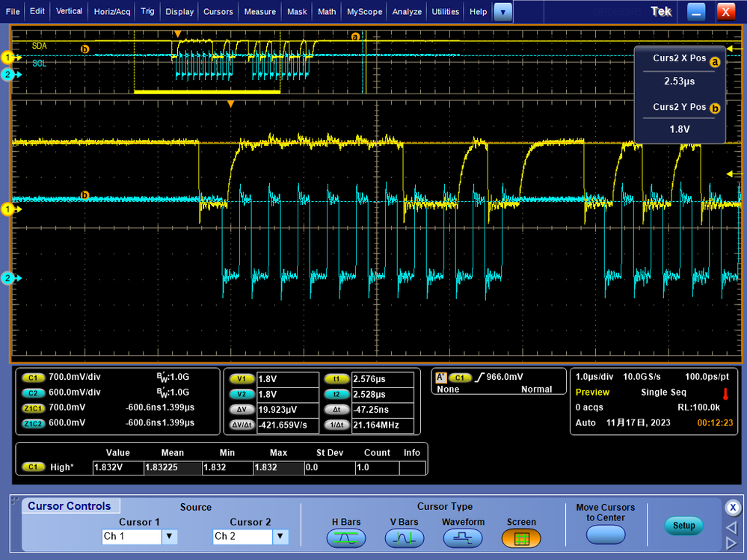Toggle the C2 channel badge in readout

point(34,393)
